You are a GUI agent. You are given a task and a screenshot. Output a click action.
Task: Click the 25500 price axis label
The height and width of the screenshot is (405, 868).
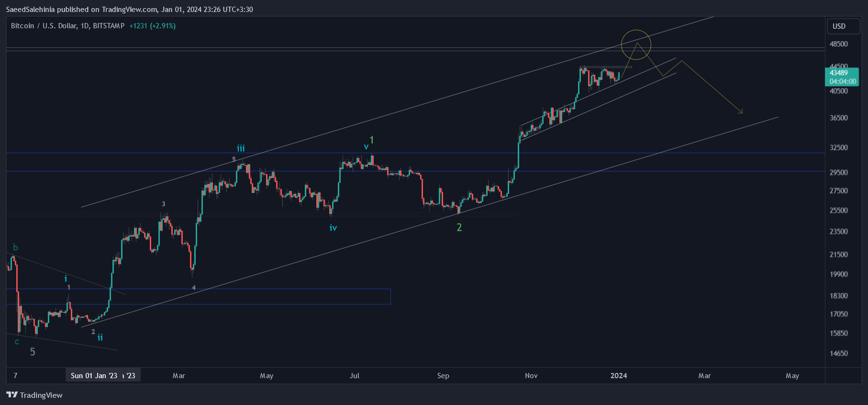[x=839, y=210]
